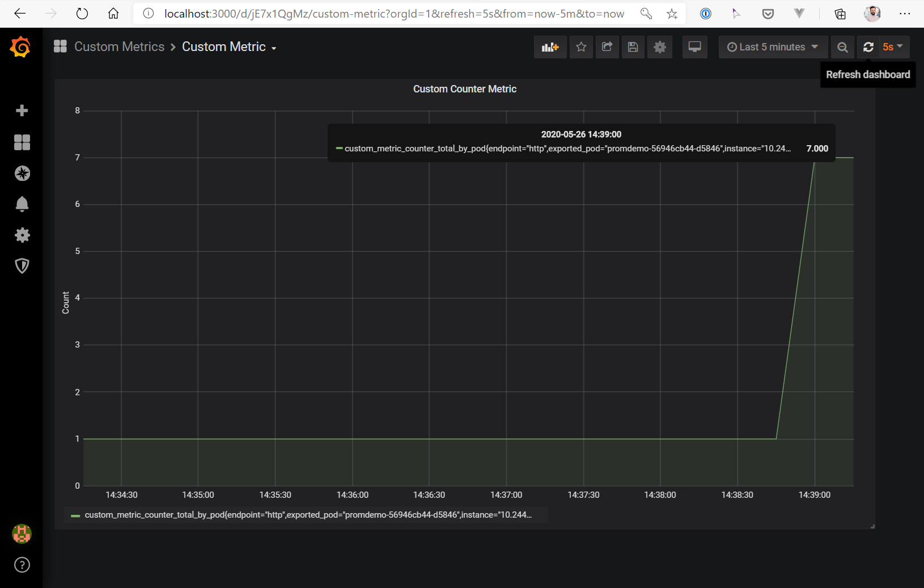
Task: Share the dashboard
Action: [607, 47]
